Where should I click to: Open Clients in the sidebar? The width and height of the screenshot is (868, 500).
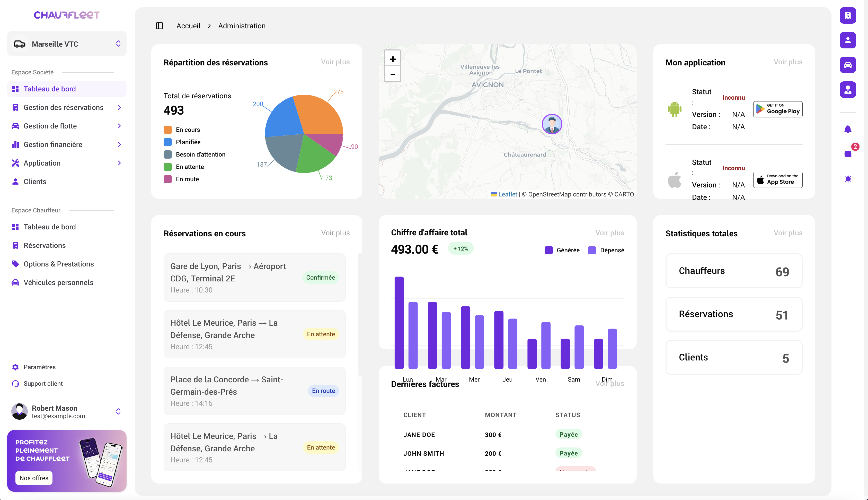(35, 182)
